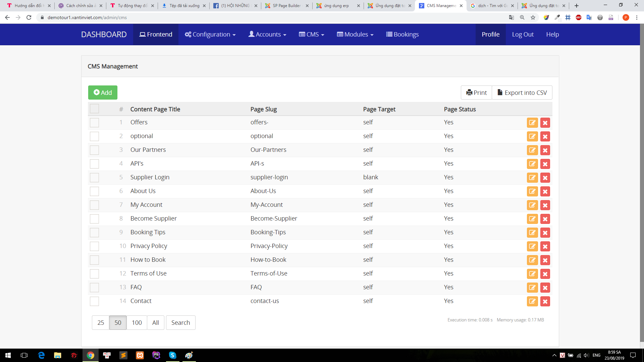644x362 pixels.
Task: Check the About Us row checkbox
Action: click(x=95, y=191)
